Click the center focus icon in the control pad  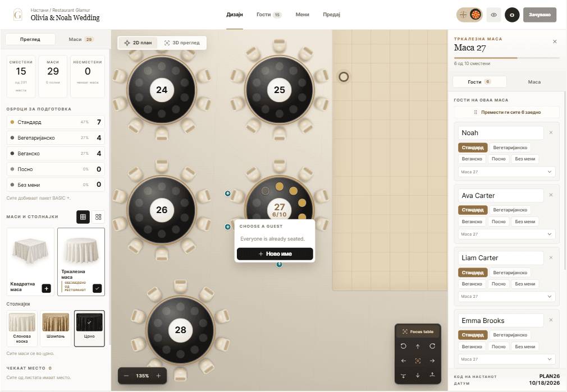coord(418,361)
